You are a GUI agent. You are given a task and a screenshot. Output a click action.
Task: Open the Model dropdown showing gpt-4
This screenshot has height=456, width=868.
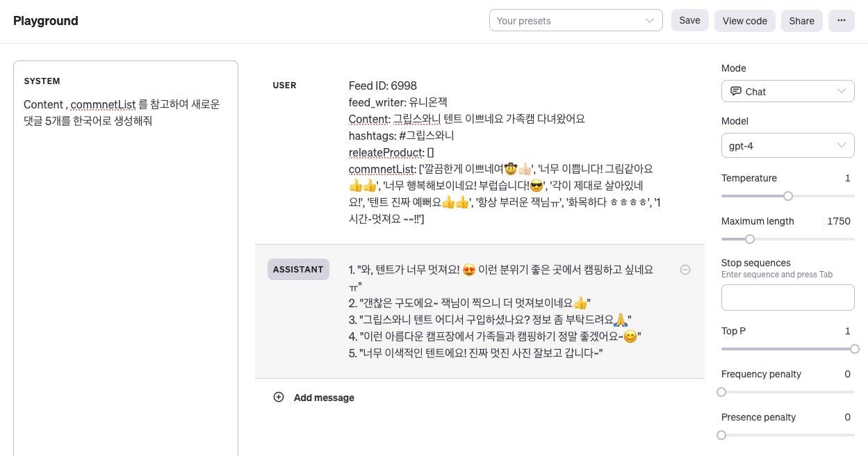point(788,145)
